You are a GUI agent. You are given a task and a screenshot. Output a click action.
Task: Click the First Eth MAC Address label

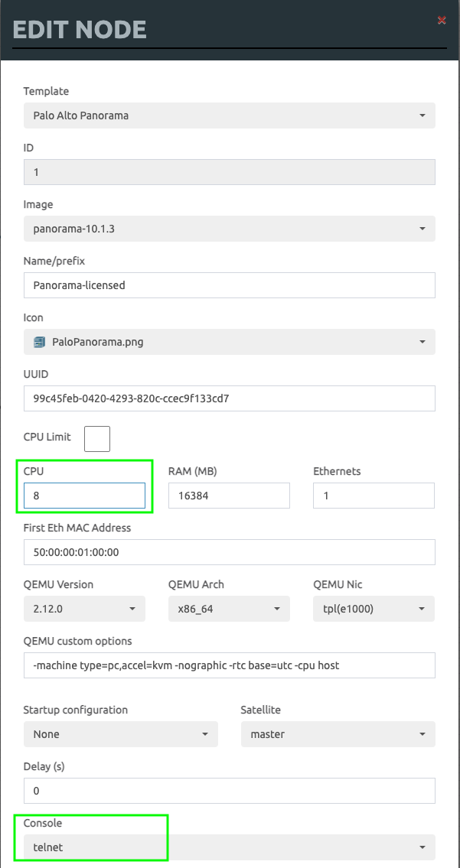77,528
